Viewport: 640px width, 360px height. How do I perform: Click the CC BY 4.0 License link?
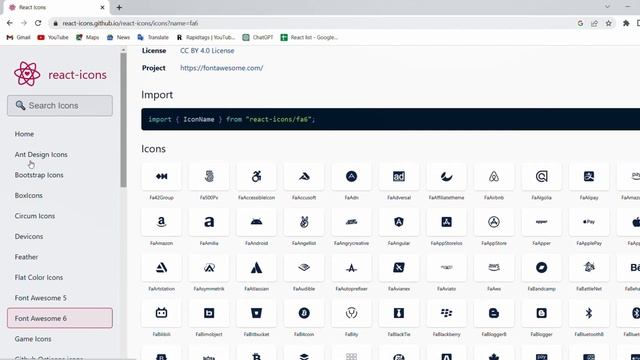(x=207, y=51)
